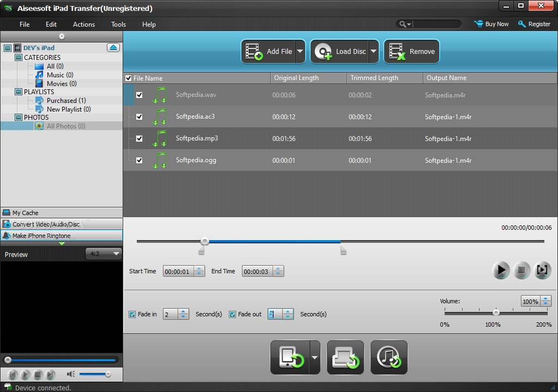Select the Music (0) category icon
558x392 pixels.
(x=39, y=75)
